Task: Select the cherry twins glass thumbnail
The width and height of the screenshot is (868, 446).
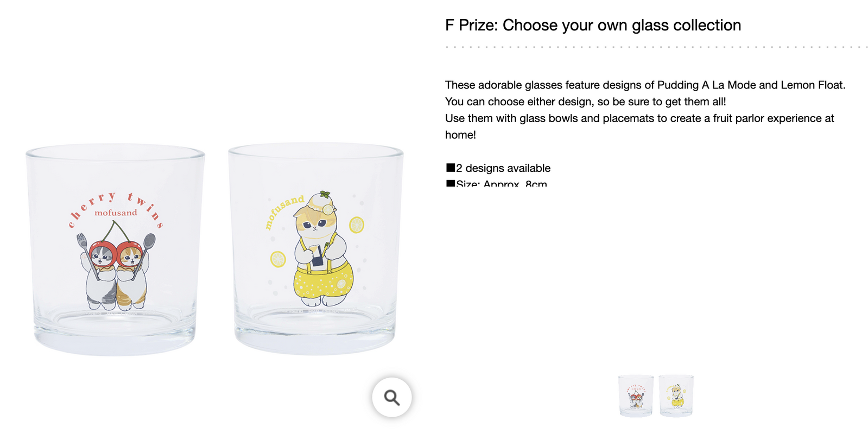Action: pyautogui.click(x=636, y=396)
